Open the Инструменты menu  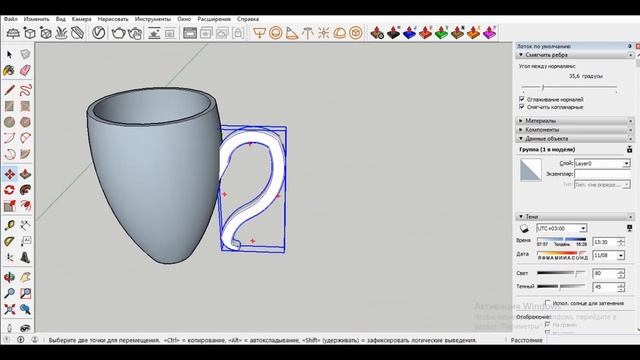[x=153, y=19]
